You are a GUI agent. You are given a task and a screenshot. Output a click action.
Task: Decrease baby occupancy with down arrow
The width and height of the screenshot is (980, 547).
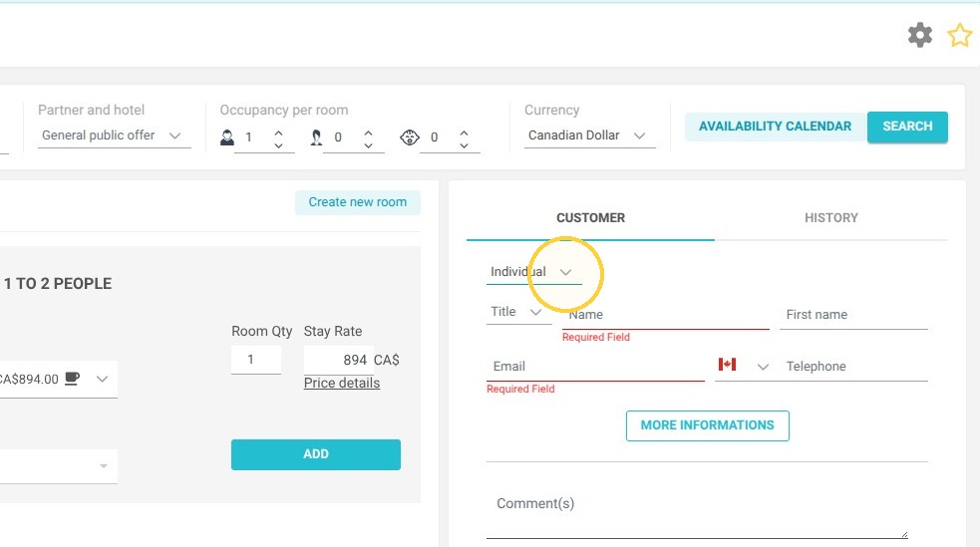(x=464, y=144)
